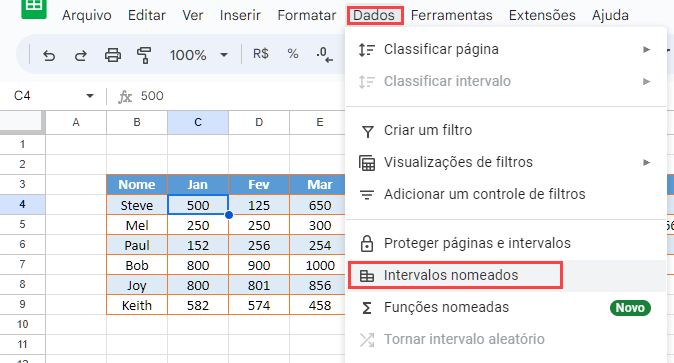The height and width of the screenshot is (363, 674).
Task: Click the shuffle randomize range icon
Action: (367, 340)
